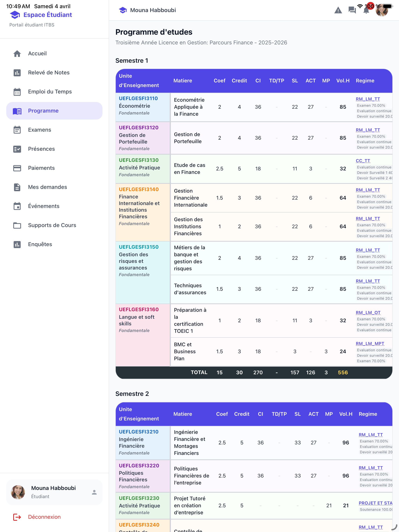The width and height of the screenshot is (399, 532).
Task: Click the Programme book icon
Action: tap(17, 111)
